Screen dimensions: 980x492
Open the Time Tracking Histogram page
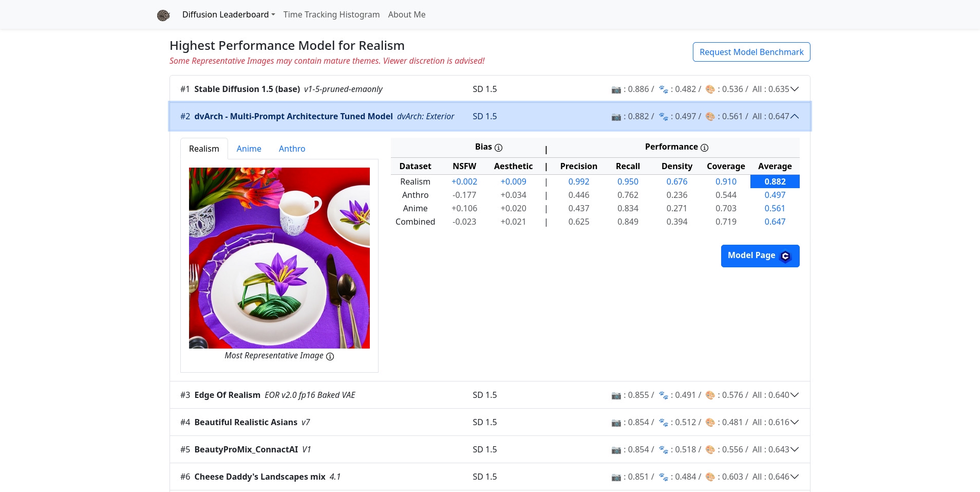(331, 14)
